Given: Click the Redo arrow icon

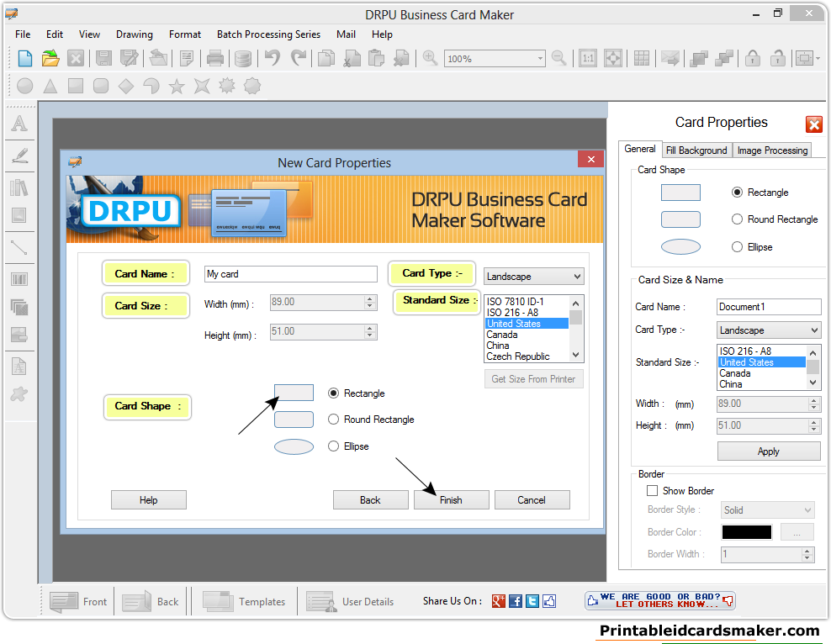Looking at the screenshot, I should [x=299, y=58].
